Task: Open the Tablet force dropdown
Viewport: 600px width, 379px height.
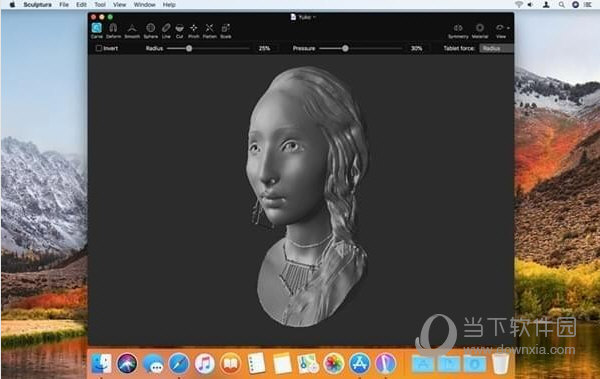Action: coord(496,48)
